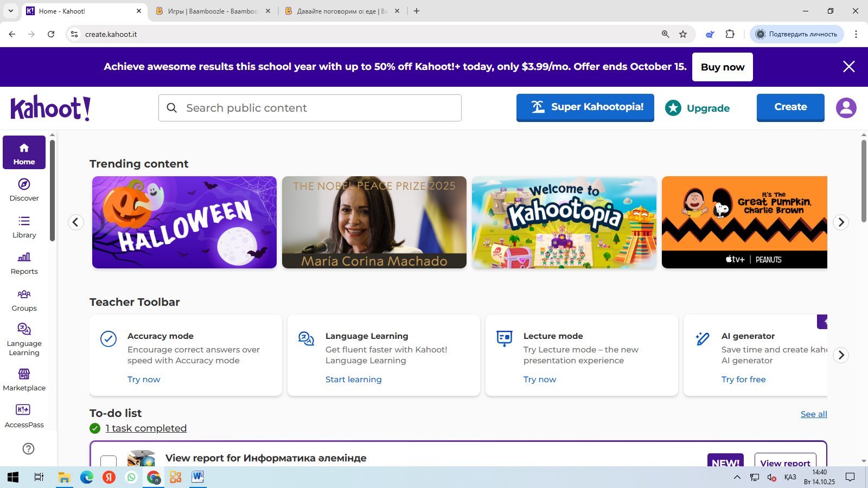The image size is (868, 488).
Task: Tick the checkbox for the View report task
Action: 108,461
